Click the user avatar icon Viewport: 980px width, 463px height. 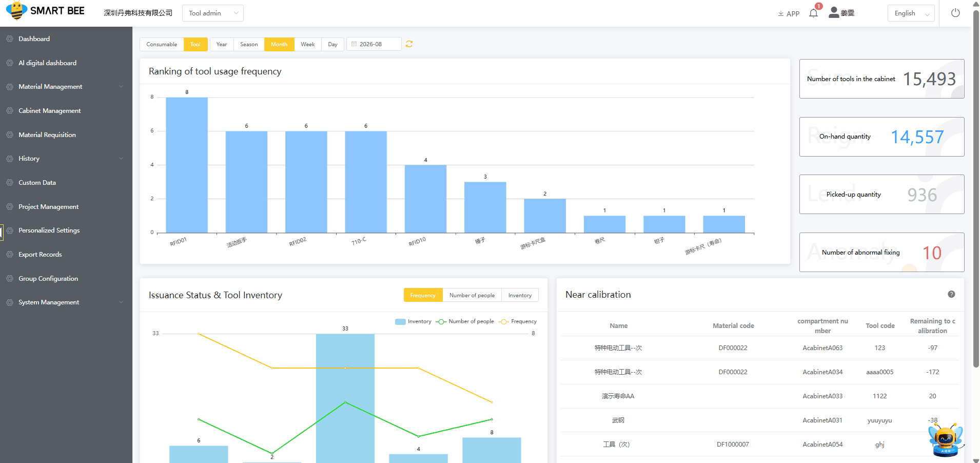(834, 12)
